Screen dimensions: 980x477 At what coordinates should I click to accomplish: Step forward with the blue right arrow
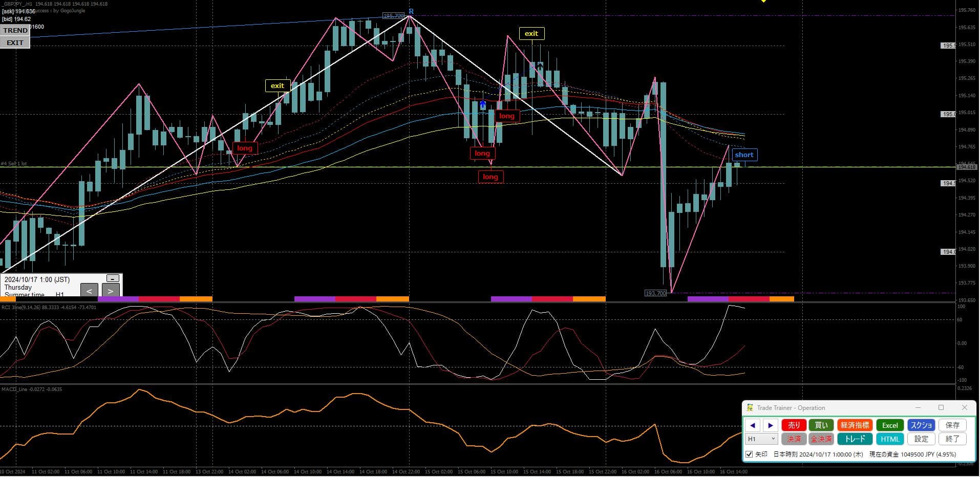click(770, 425)
